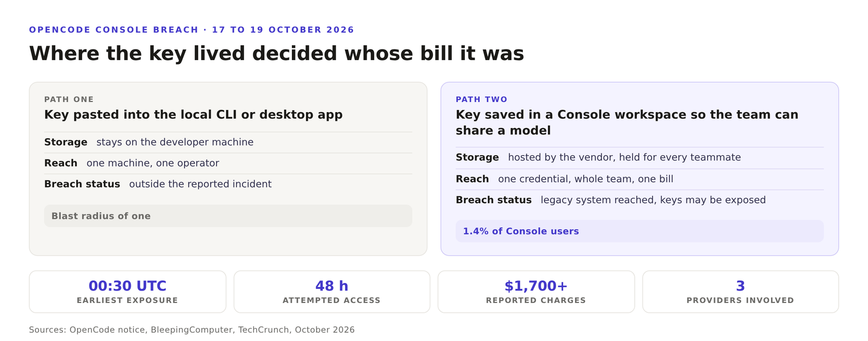Select the 'Blast radius of one' badge
The height and width of the screenshot is (341, 868).
[x=228, y=216]
